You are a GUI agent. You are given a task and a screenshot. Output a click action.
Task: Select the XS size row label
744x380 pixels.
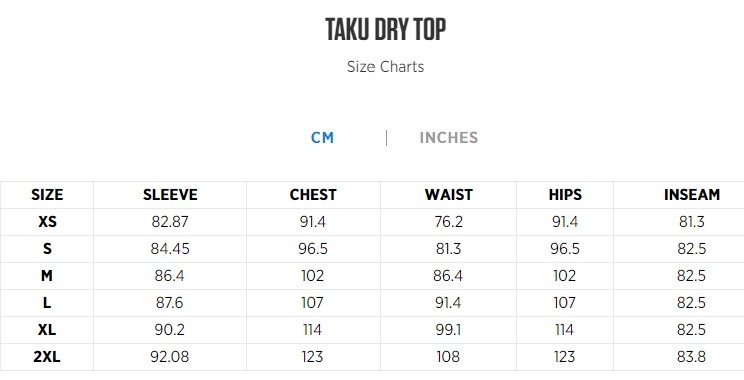[x=47, y=222]
